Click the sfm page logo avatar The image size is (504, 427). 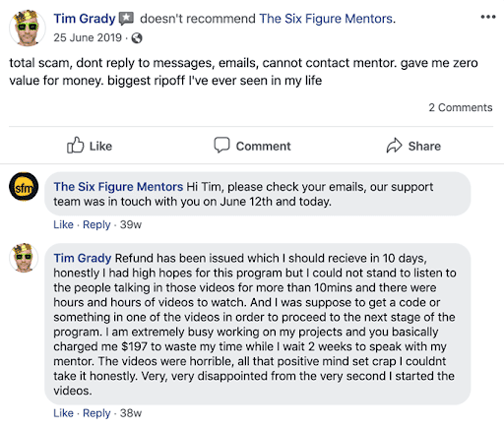click(x=24, y=187)
